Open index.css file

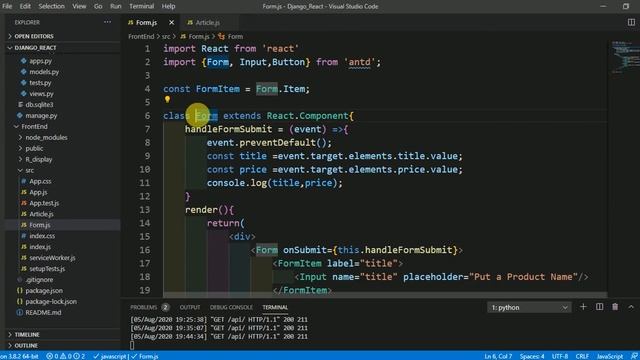pos(42,236)
